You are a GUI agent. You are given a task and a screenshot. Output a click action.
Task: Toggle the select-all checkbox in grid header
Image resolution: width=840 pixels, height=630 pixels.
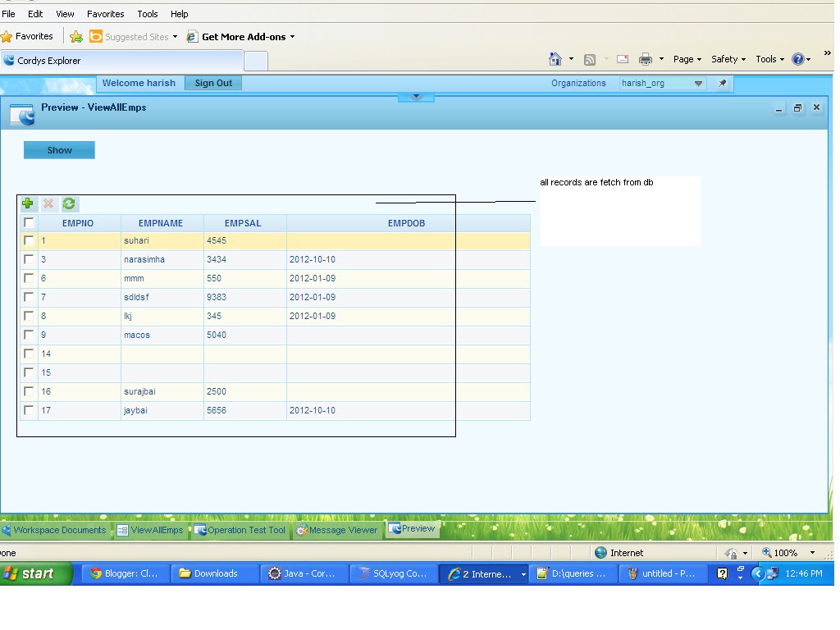pos(29,222)
